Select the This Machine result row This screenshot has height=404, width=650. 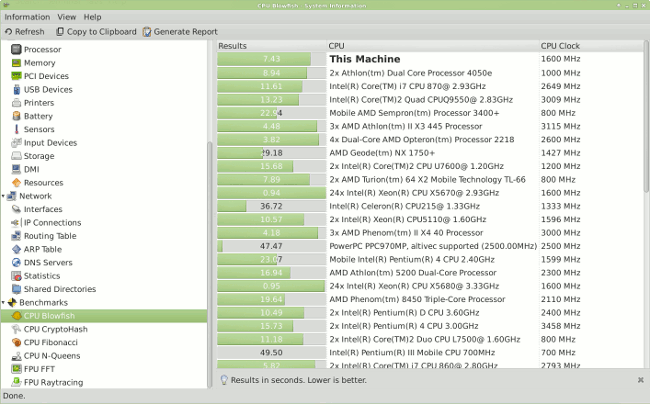tap(430, 59)
